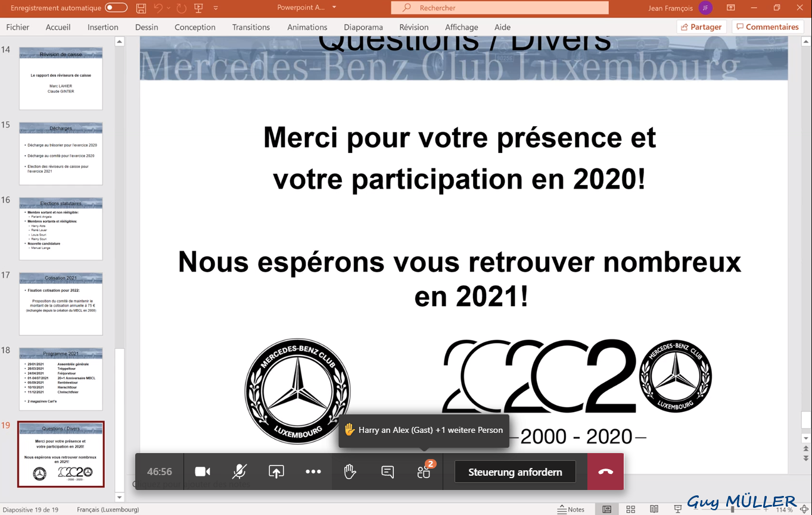Turn on the camera in meeting bar
The width and height of the screenshot is (812, 515).
(203, 472)
